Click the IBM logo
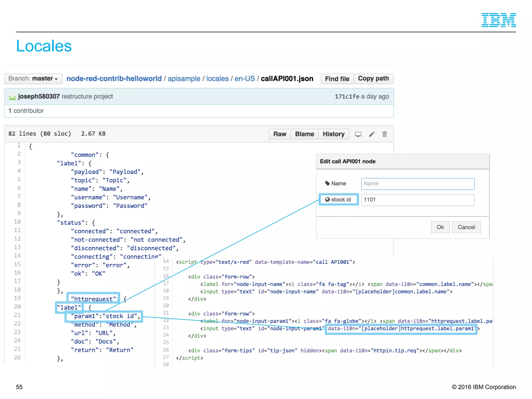 pos(498,20)
